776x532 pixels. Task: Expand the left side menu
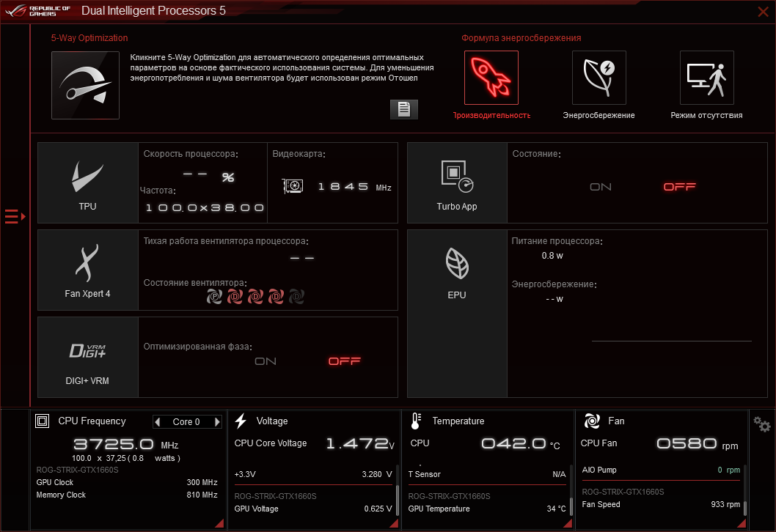[15, 217]
